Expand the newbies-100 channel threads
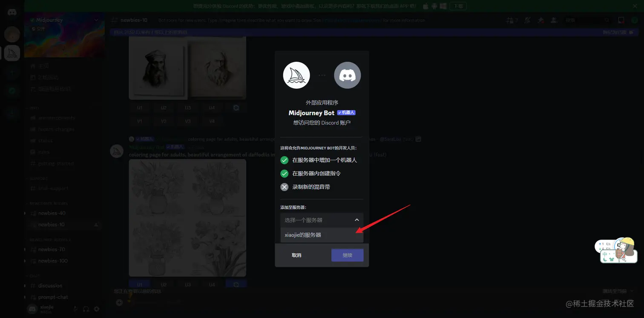The image size is (644, 318). (x=25, y=261)
